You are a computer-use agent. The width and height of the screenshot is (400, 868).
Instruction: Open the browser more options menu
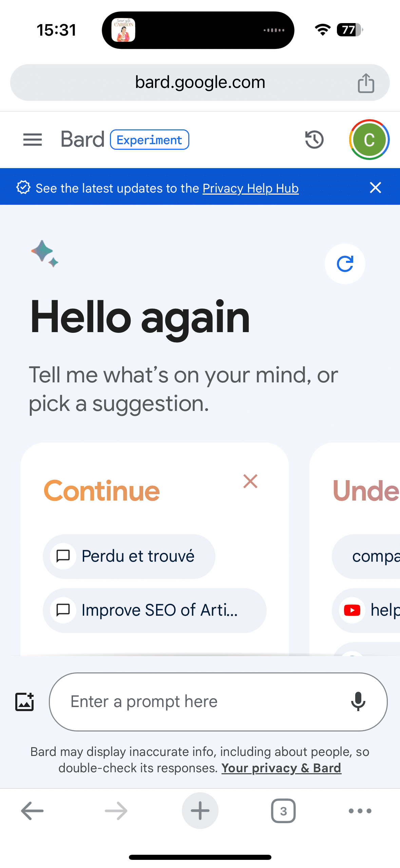[360, 811]
